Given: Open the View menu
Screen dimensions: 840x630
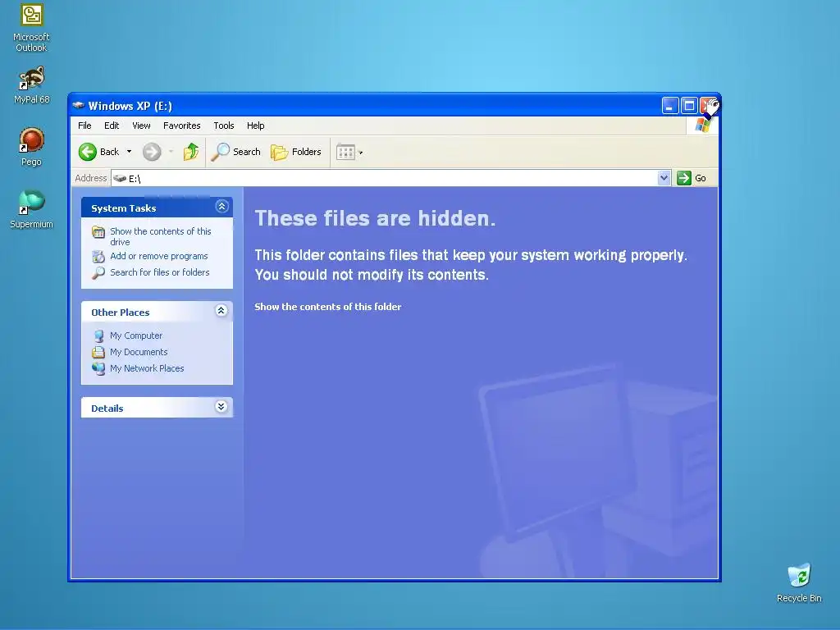Looking at the screenshot, I should coord(141,126).
